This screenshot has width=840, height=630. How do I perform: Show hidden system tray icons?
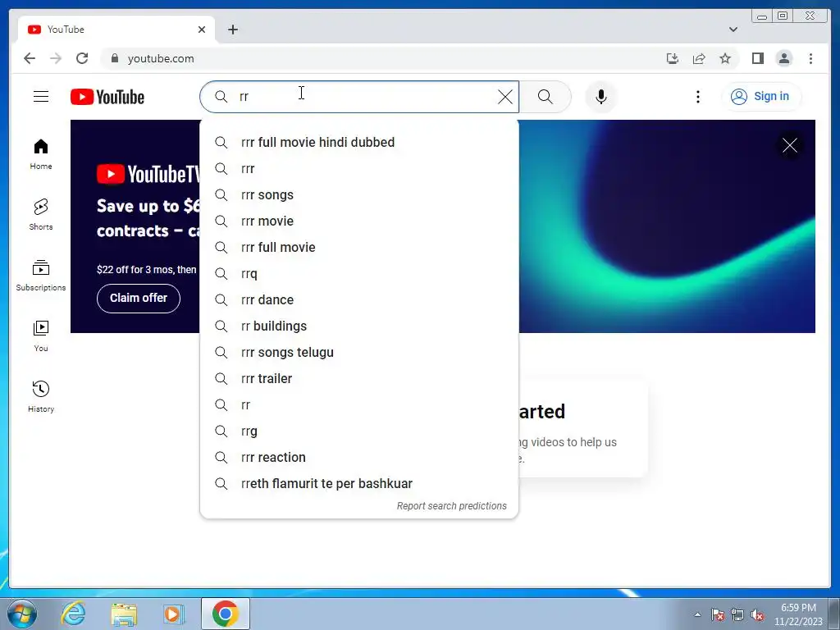click(697, 614)
